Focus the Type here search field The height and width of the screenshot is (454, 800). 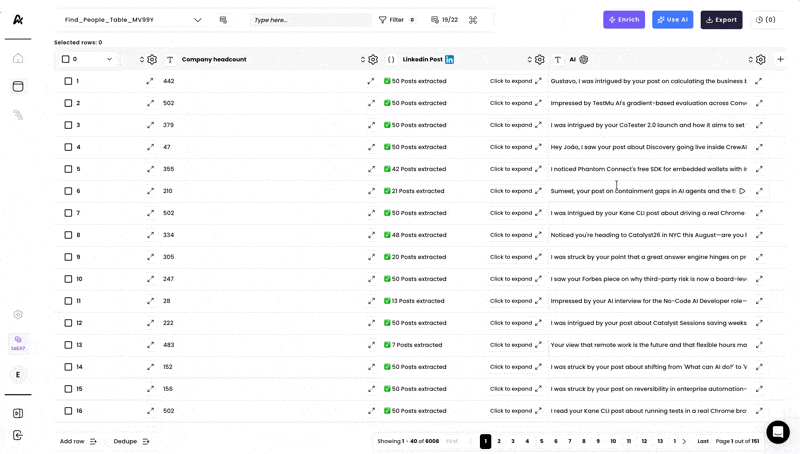pos(310,20)
